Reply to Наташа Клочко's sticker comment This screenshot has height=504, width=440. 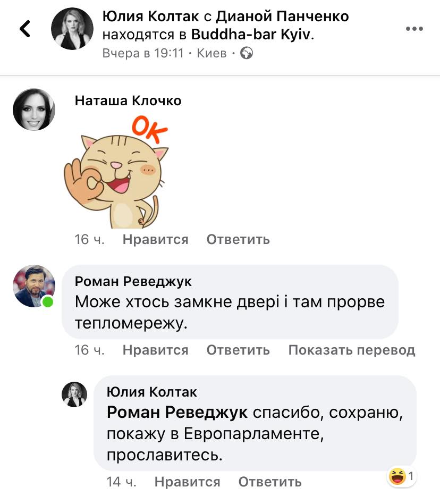tap(238, 239)
